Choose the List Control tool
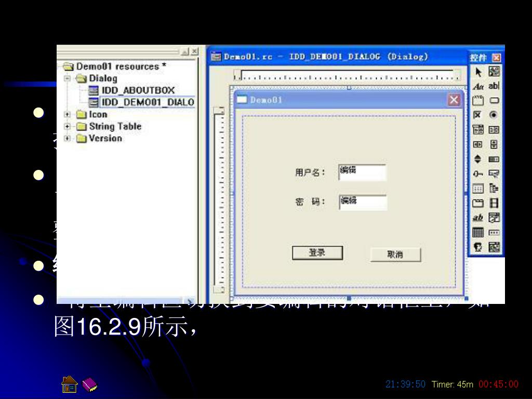 (478, 188)
